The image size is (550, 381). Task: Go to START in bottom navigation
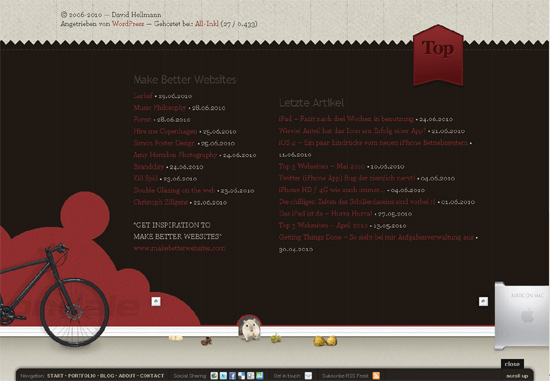(55, 376)
